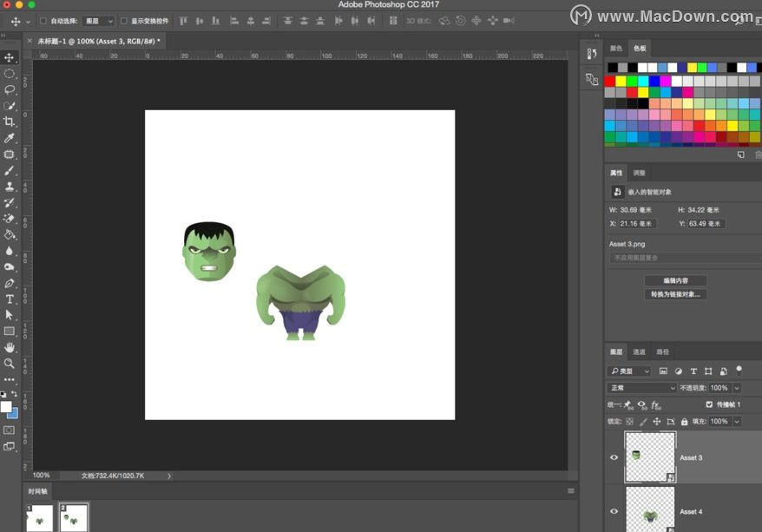Select the Brush tool

pyautogui.click(x=10, y=170)
